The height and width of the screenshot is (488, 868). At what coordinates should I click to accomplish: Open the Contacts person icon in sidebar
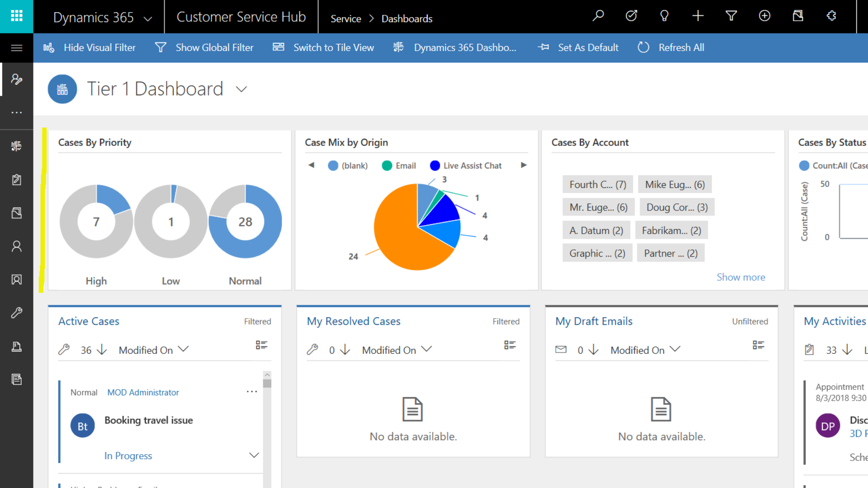(x=17, y=246)
